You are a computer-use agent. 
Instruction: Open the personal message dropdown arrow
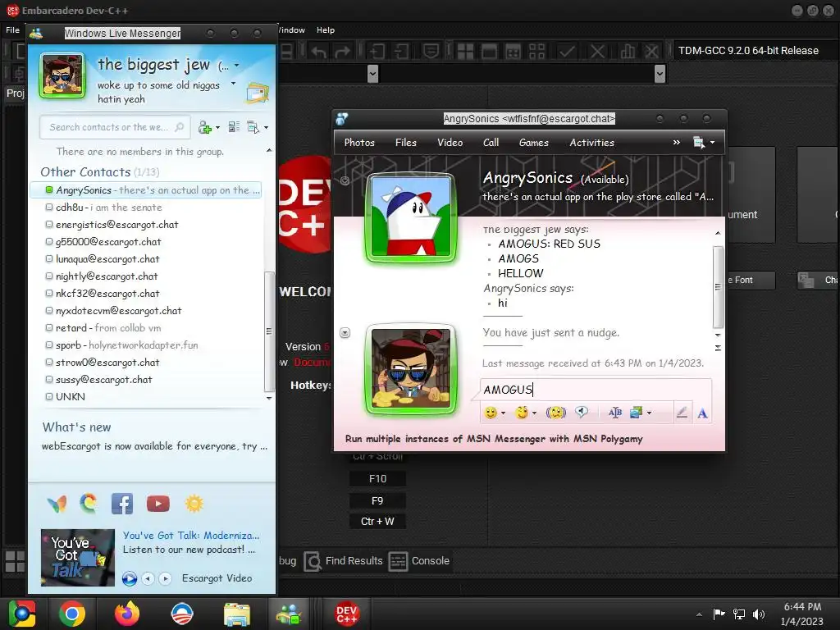[233, 84]
